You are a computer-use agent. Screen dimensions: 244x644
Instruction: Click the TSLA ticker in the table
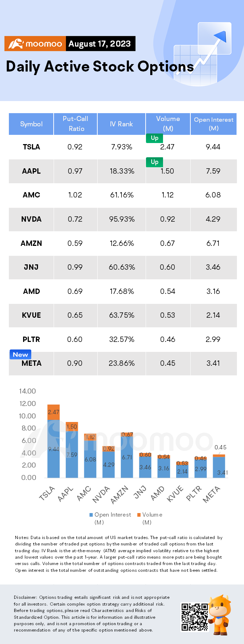(31, 147)
